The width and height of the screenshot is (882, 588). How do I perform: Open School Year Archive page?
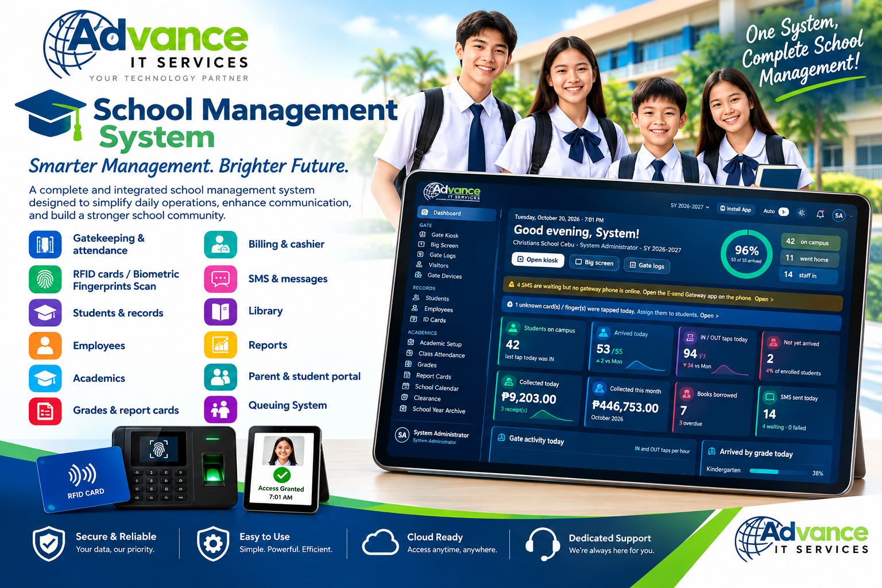pos(434,409)
